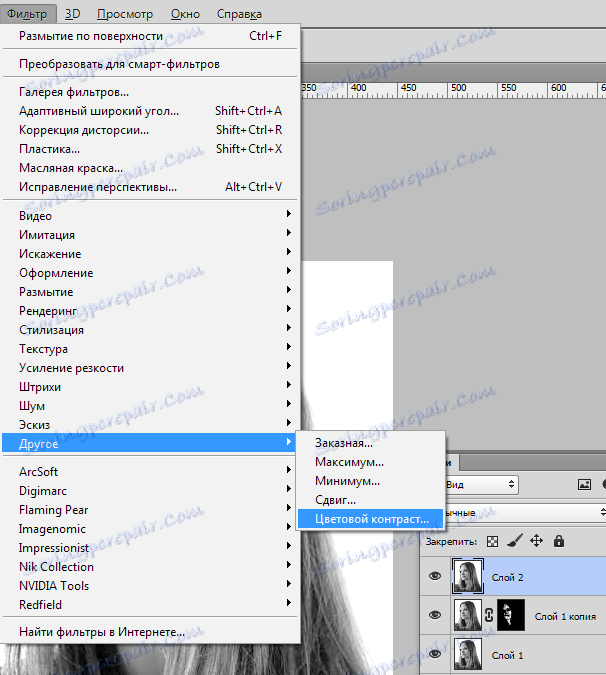Viewport: 606px width, 675px height.
Task: Click the lock position move icon
Action: (536, 541)
